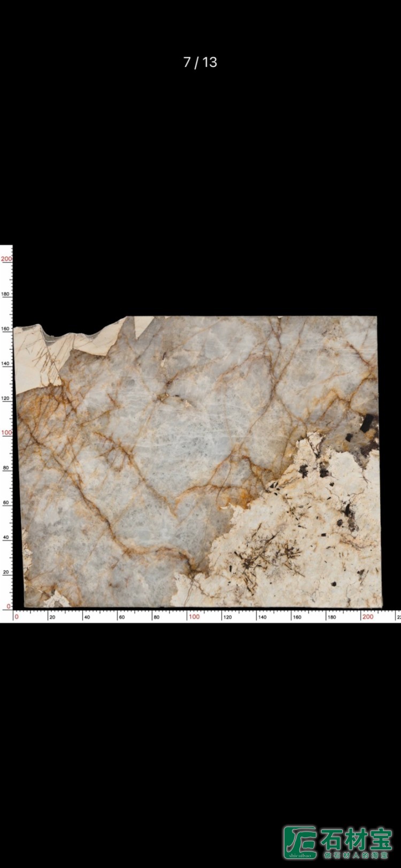401x868 pixels.
Task: Tap the shicaibao slogan text beneath the logo
Action: point(356,855)
